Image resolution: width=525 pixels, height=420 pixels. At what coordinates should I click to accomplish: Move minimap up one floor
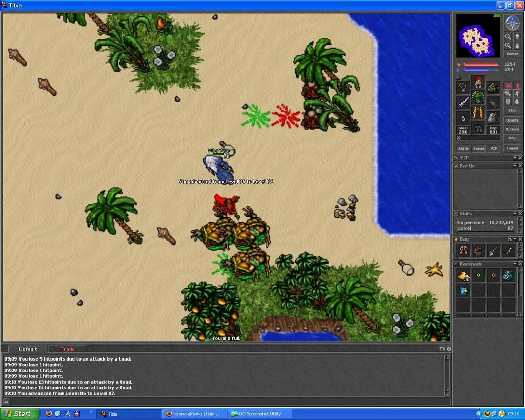point(517,36)
